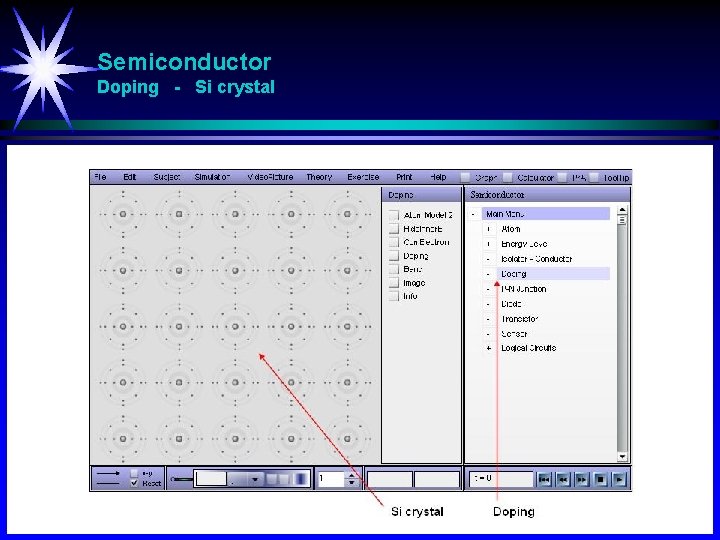
Task: Expand the Transistor tree node
Action: point(489,319)
